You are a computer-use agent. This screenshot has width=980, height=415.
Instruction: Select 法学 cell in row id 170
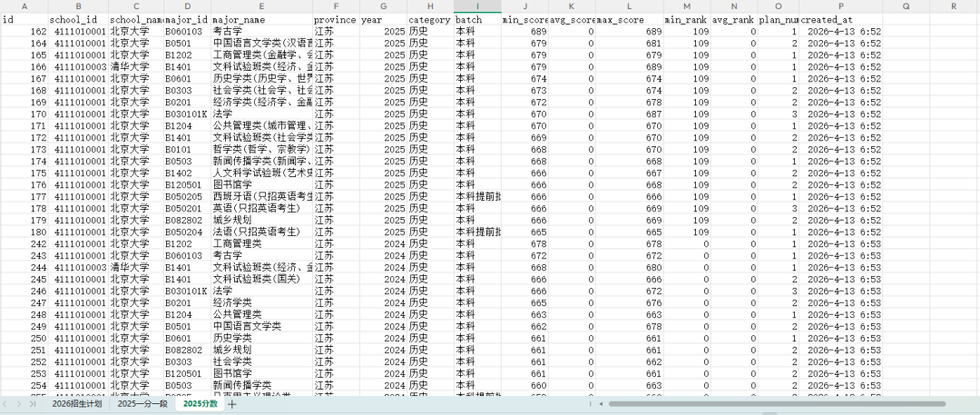point(262,114)
